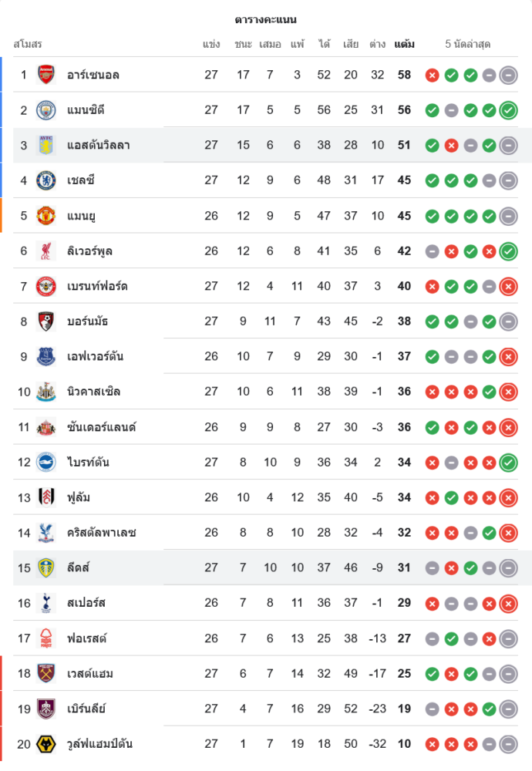The image size is (532, 771).
Task: Click Brentford's most recent red loss indicator
Action: [508, 286]
